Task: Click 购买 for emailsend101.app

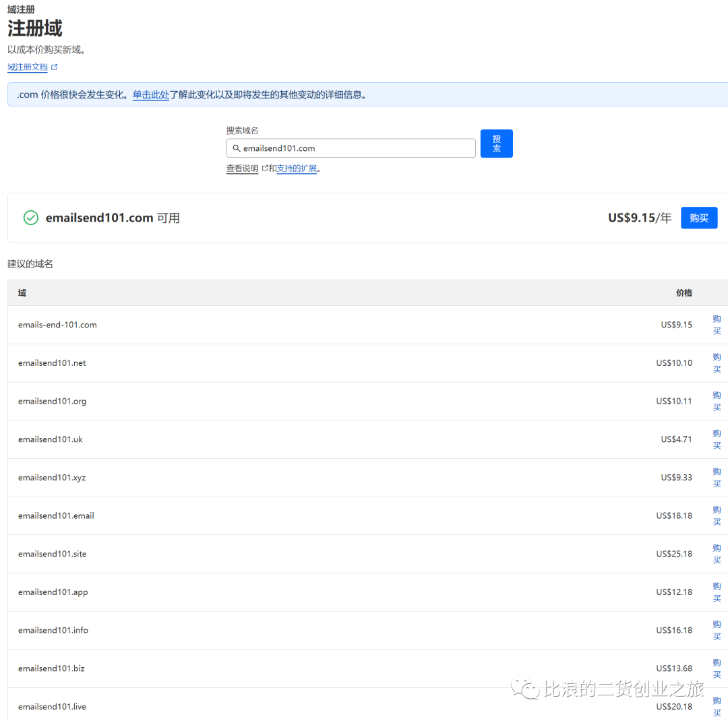Action: 717,592
